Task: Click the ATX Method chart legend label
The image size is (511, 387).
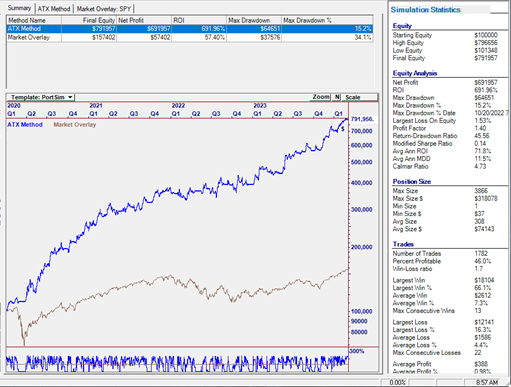Action: [x=25, y=125]
